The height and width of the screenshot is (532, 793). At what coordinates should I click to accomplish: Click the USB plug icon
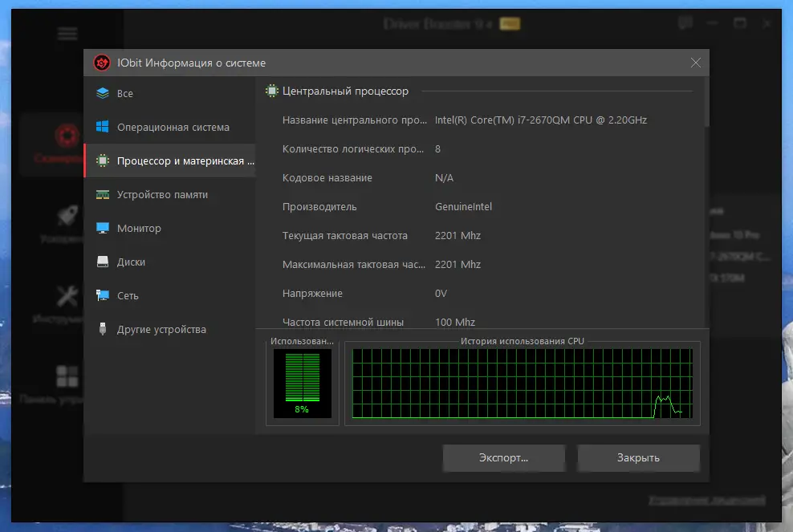[103, 329]
